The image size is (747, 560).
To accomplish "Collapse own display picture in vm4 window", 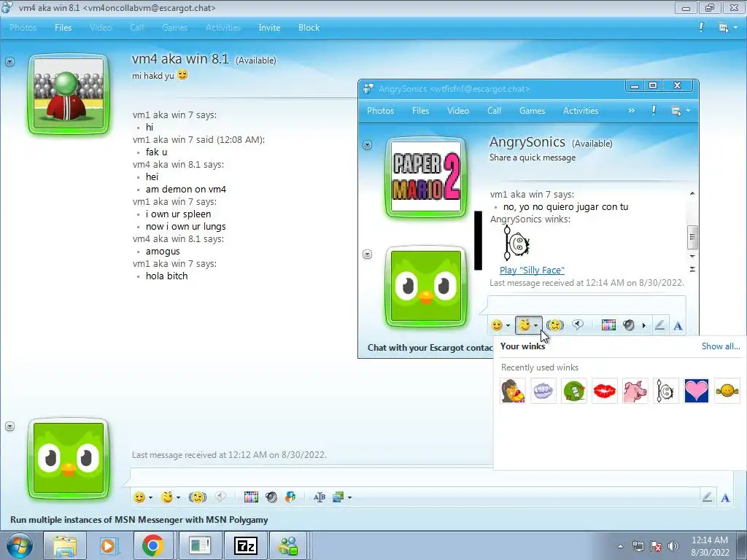I will (x=10, y=426).
